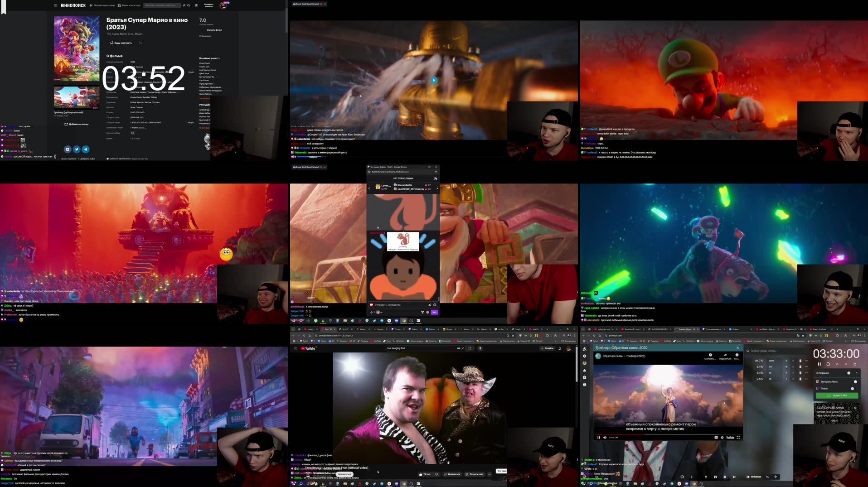This screenshot has width=868, height=487.
Task: Go to previous leaderboard entry in chat popout
Action: [x=369, y=188]
